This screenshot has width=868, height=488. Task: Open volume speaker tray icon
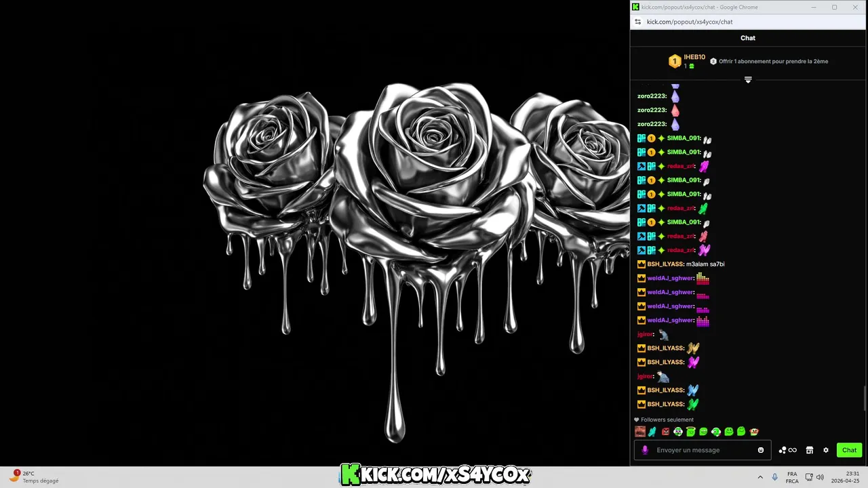[820, 477]
